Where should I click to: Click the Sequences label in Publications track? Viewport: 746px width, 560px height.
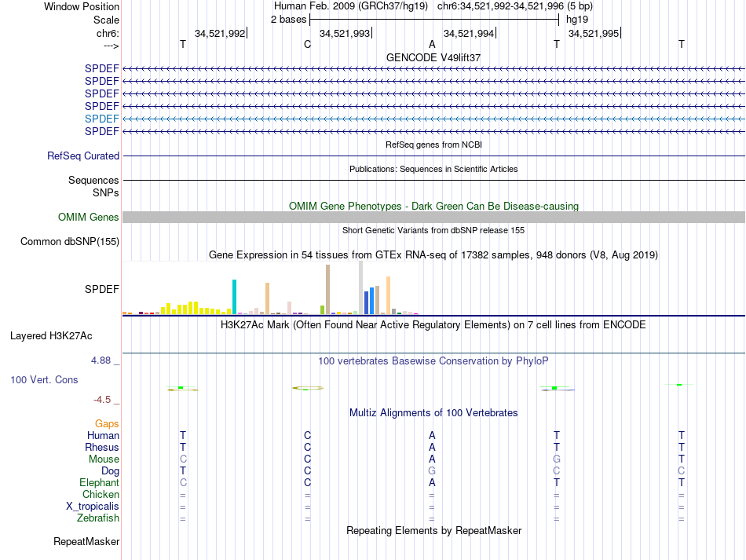click(93, 180)
